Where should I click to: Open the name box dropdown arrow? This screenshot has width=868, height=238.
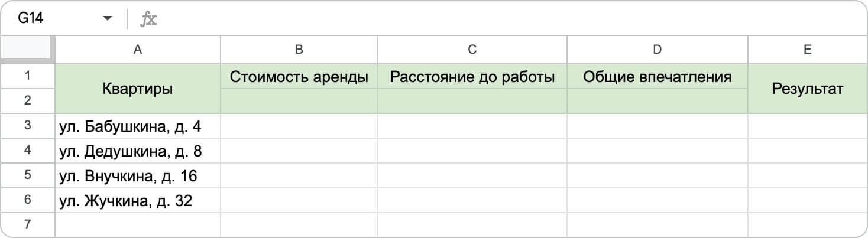point(107,19)
